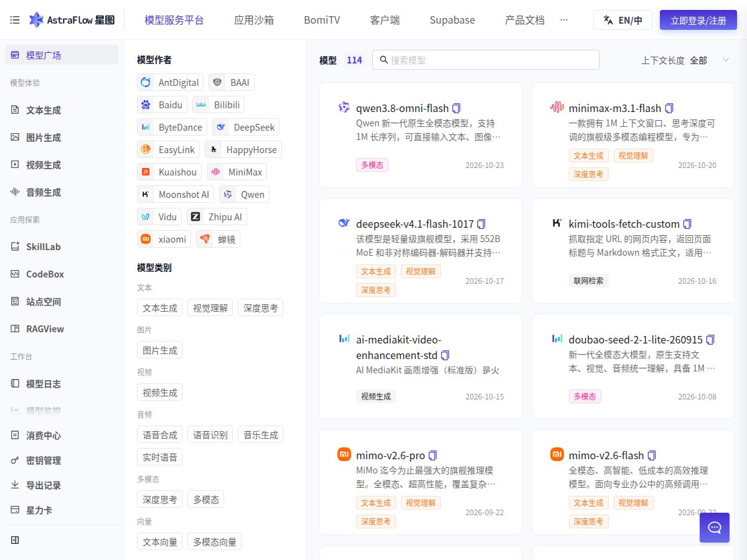
Task: Open language switch EN/中
Action: (623, 20)
